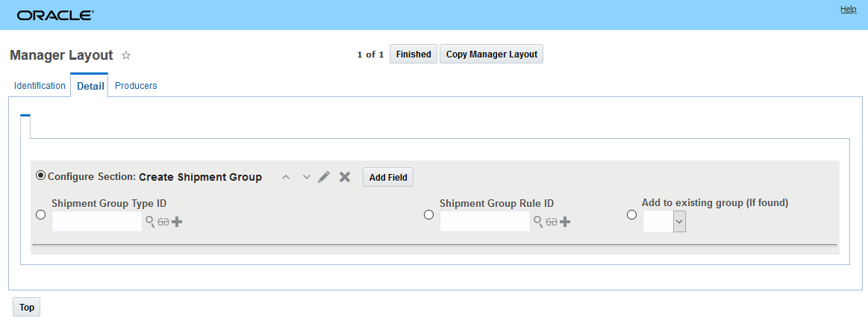Click the edit pencil icon for section

click(324, 177)
